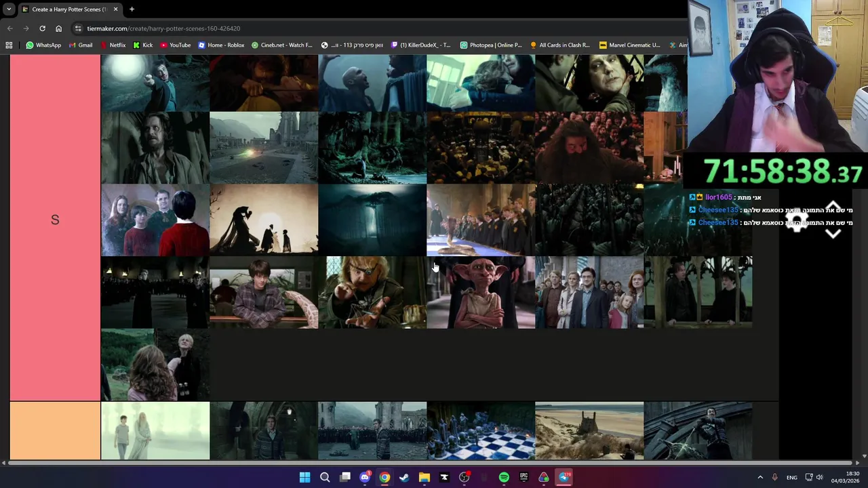The width and height of the screenshot is (868, 488).
Task: Click the microphone tray icon
Action: tap(774, 477)
